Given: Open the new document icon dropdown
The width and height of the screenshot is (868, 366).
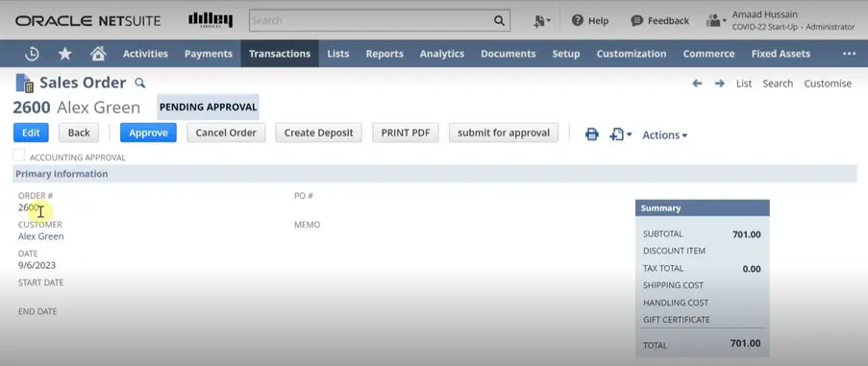Looking at the screenshot, I should pos(620,134).
